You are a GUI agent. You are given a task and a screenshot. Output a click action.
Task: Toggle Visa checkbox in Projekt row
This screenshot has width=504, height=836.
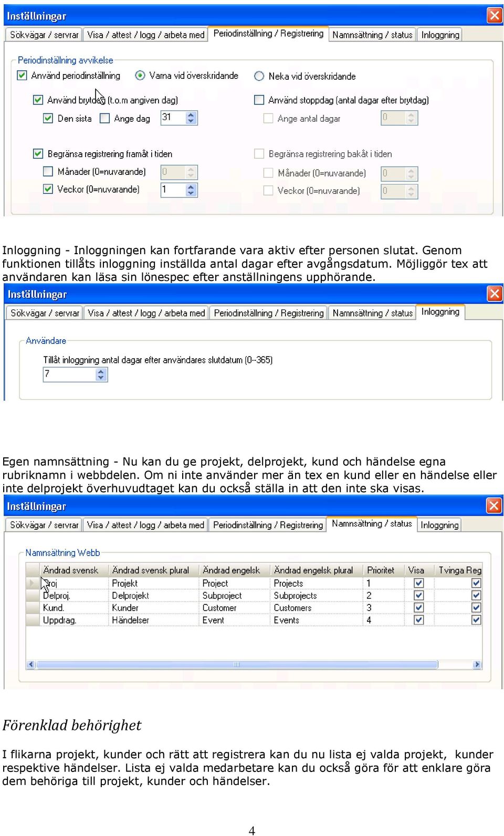pos(418,583)
